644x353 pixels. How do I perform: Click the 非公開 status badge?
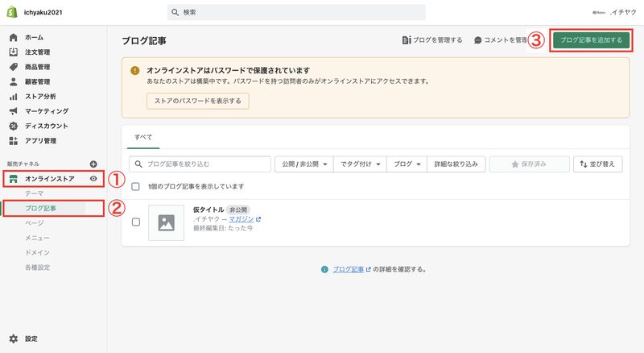click(x=238, y=210)
